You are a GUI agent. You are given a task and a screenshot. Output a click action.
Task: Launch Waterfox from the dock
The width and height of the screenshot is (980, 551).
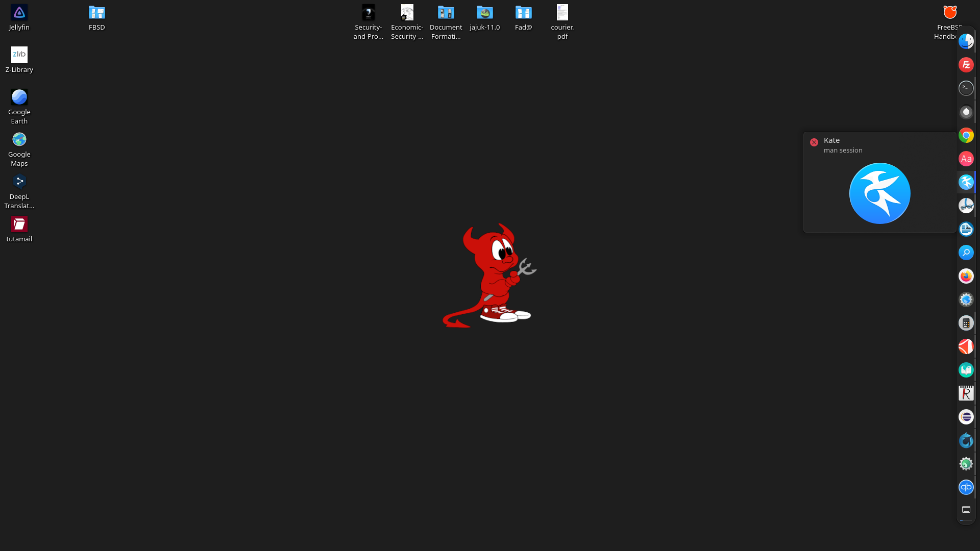point(966,440)
